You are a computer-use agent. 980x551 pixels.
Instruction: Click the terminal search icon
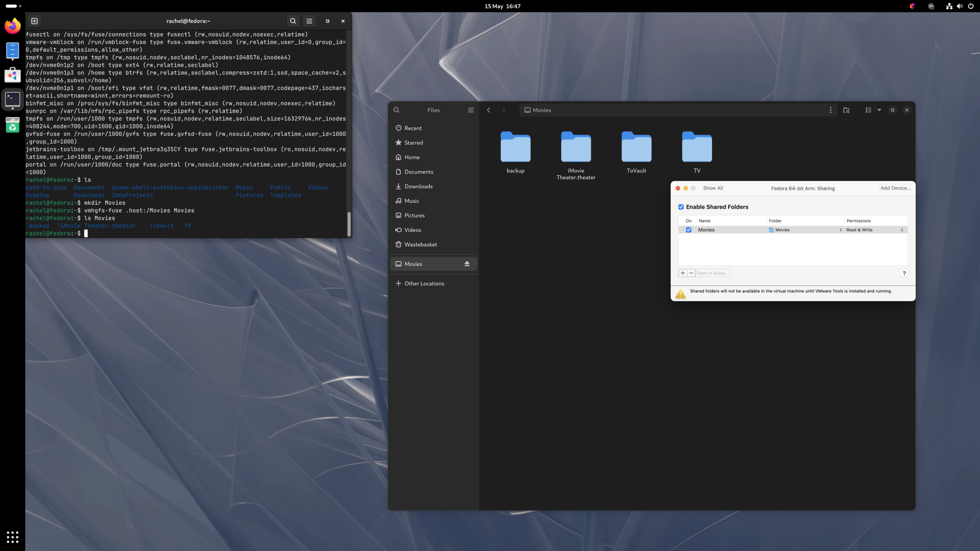point(293,21)
